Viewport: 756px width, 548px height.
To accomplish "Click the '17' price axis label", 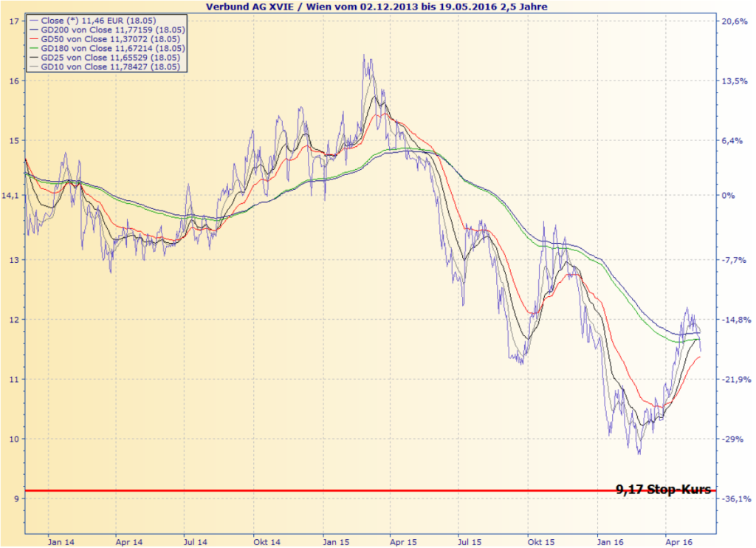I will pyautogui.click(x=14, y=21).
